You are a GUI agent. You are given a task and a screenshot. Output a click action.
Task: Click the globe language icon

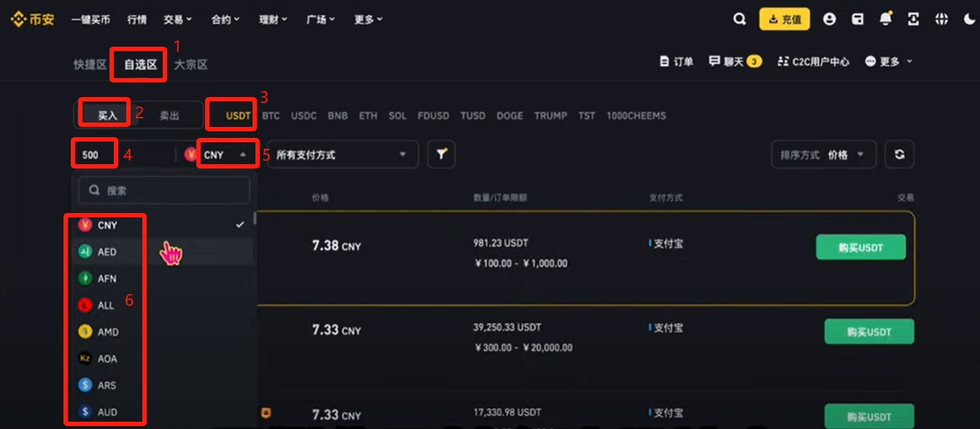(x=941, y=20)
